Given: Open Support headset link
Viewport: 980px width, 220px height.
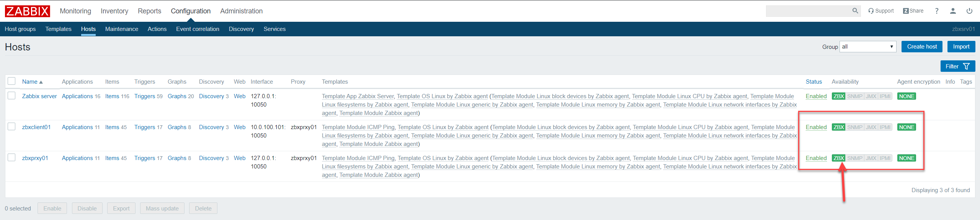Looking at the screenshot, I should tap(881, 11).
